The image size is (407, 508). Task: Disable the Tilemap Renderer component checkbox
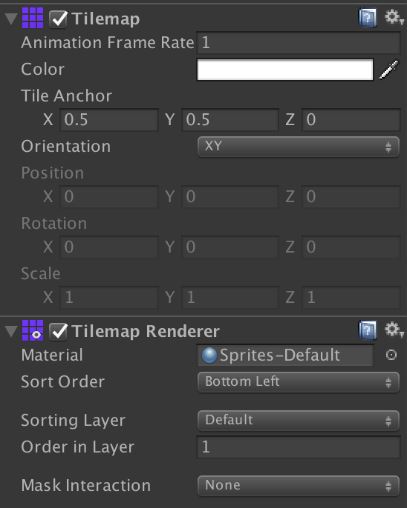pos(58,331)
